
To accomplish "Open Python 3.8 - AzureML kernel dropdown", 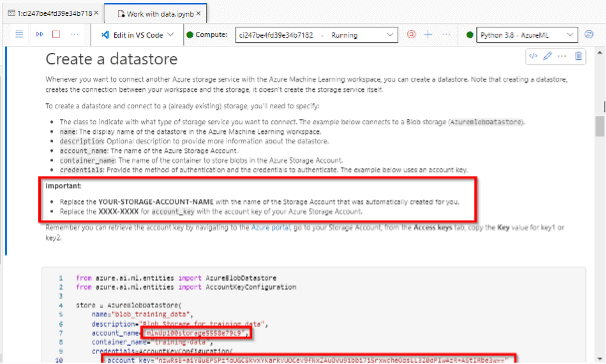I will (x=527, y=35).
